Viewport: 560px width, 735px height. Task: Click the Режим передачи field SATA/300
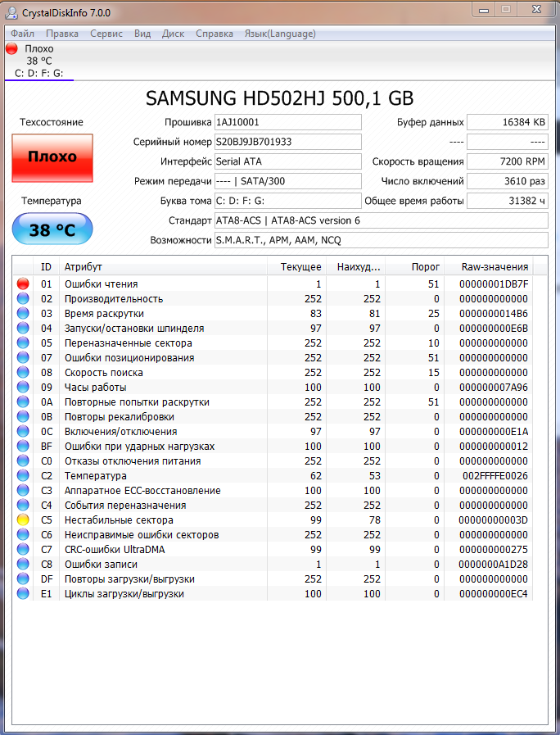tap(288, 181)
